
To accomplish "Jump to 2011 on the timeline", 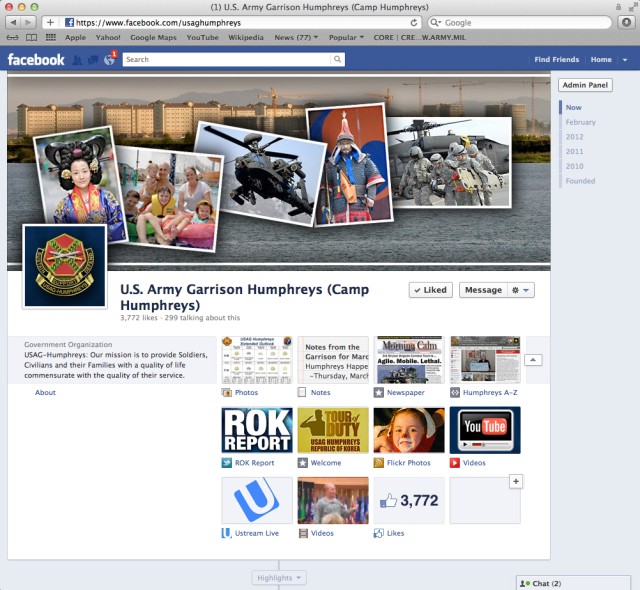I will point(574,151).
